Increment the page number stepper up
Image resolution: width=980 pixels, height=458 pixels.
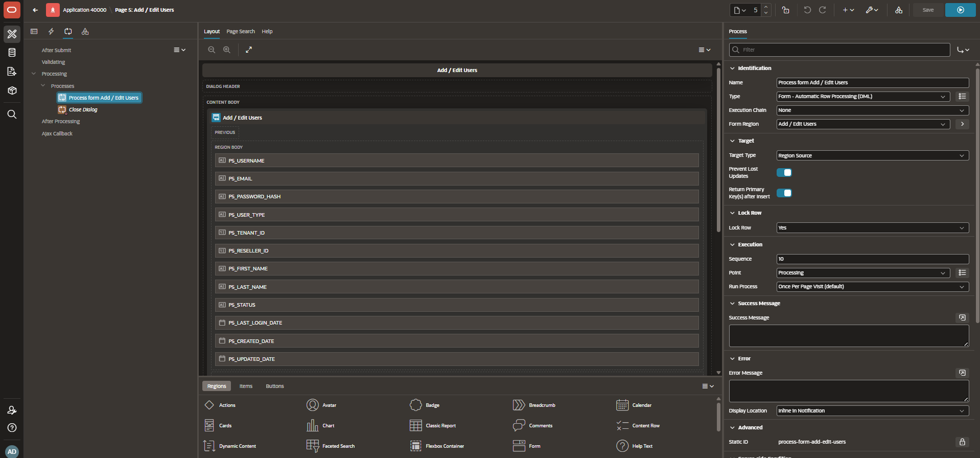[765, 7]
